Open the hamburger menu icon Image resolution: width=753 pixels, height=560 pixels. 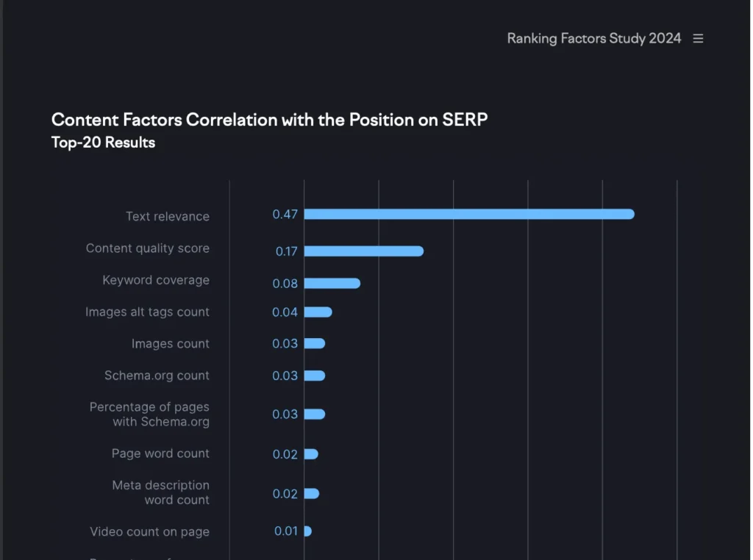point(698,38)
